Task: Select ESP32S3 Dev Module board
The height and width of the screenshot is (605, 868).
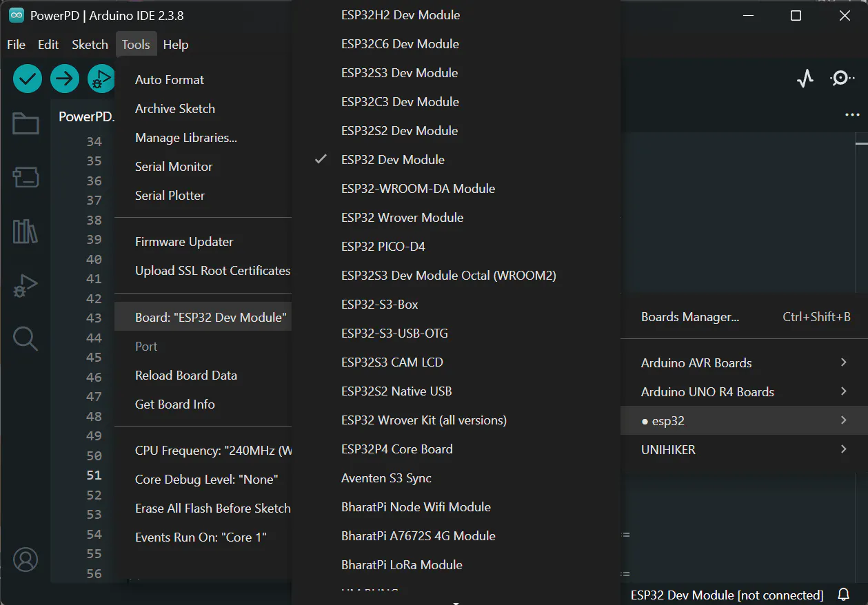Action: tap(456, 73)
